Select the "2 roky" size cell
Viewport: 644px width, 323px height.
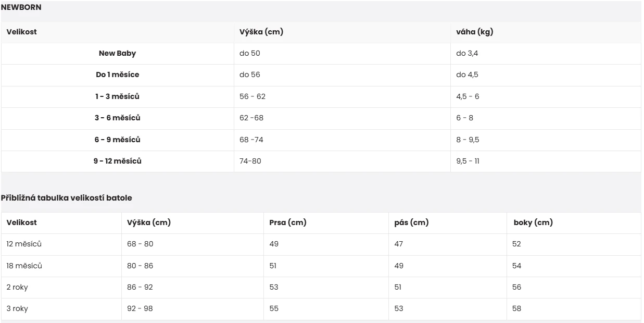tap(17, 287)
